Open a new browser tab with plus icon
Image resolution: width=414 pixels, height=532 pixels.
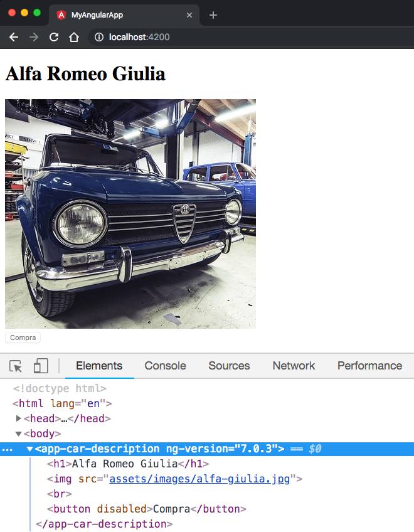tap(213, 14)
